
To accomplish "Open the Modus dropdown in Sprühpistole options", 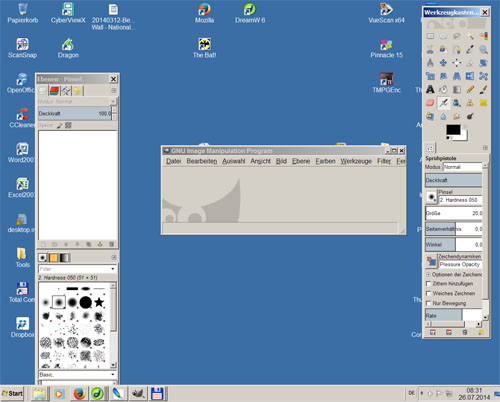I will tap(463, 167).
